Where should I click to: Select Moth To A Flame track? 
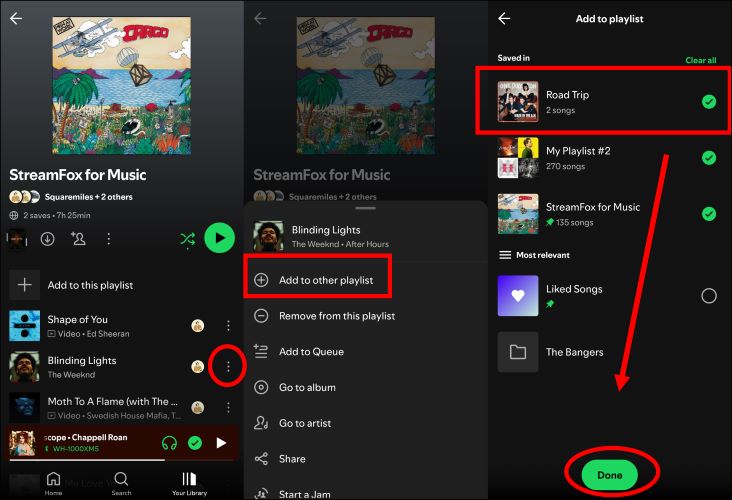(121, 408)
